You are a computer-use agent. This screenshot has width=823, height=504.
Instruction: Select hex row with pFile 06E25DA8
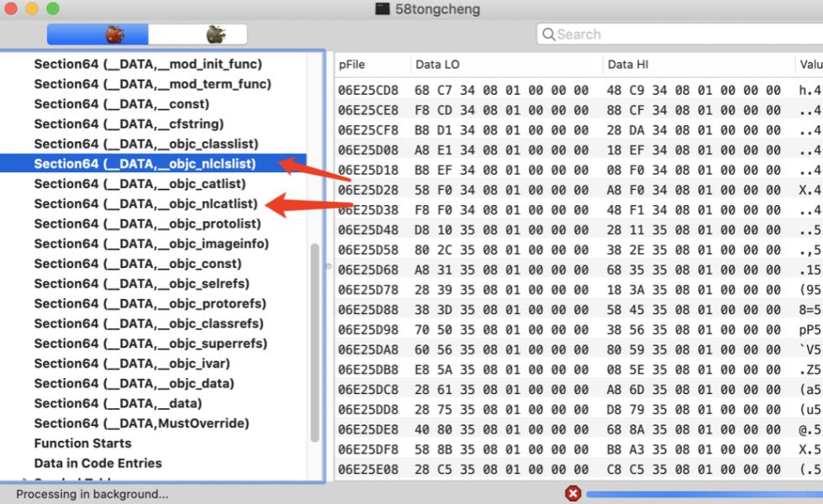tap(578, 349)
